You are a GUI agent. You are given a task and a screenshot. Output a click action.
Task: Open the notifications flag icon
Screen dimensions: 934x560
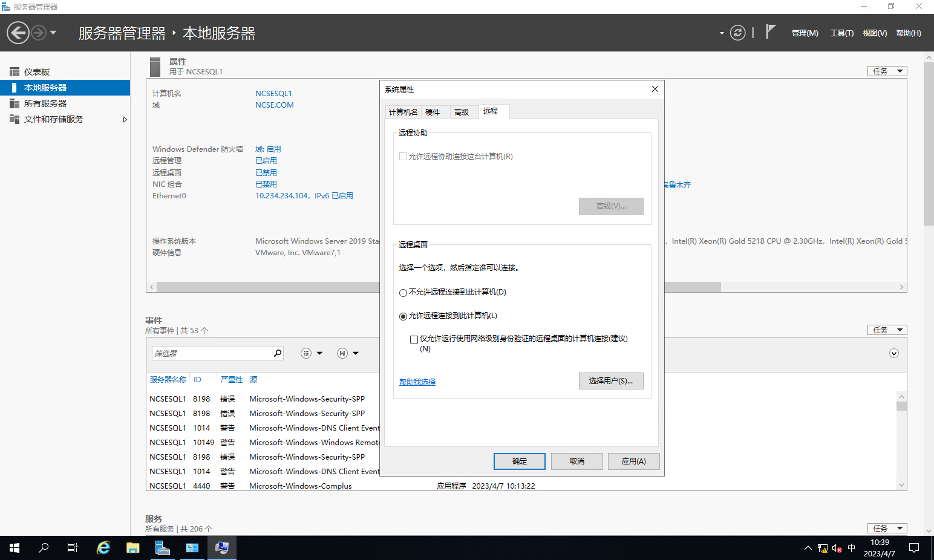[770, 32]
